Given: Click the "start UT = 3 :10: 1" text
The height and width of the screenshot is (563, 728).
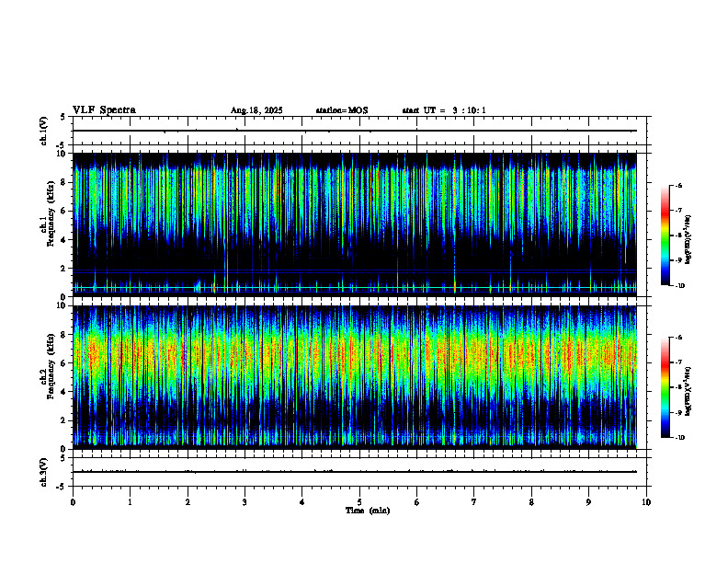Looking at the screenshot, I should (444, 110).
